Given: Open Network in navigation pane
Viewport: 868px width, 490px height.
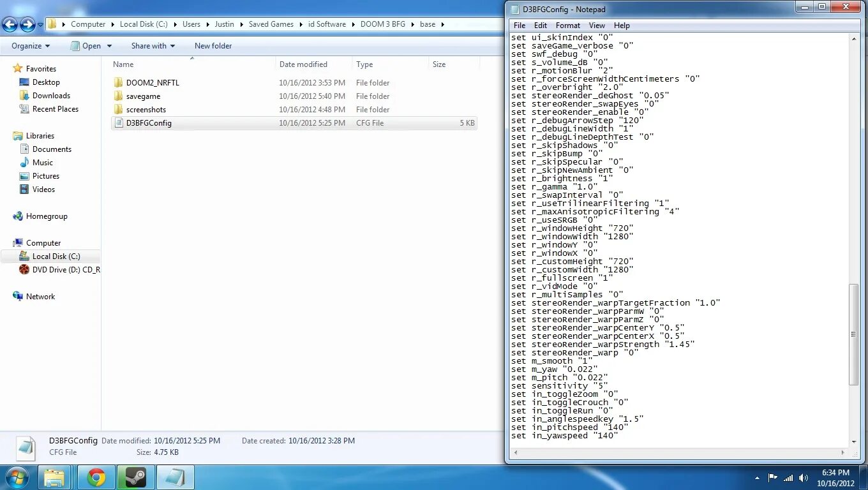Looking at the screenshot, I should tap(40, 297).
